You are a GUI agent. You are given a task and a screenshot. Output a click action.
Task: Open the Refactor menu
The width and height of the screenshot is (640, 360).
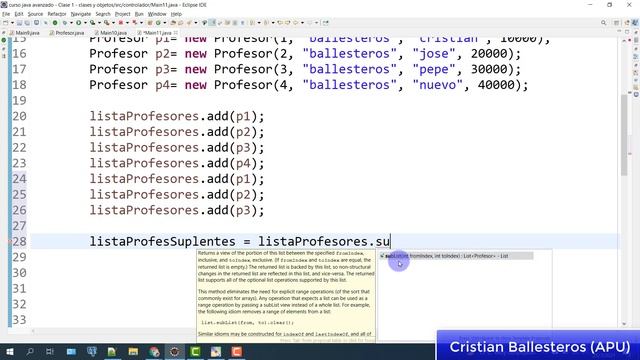[x=57, y=14]
